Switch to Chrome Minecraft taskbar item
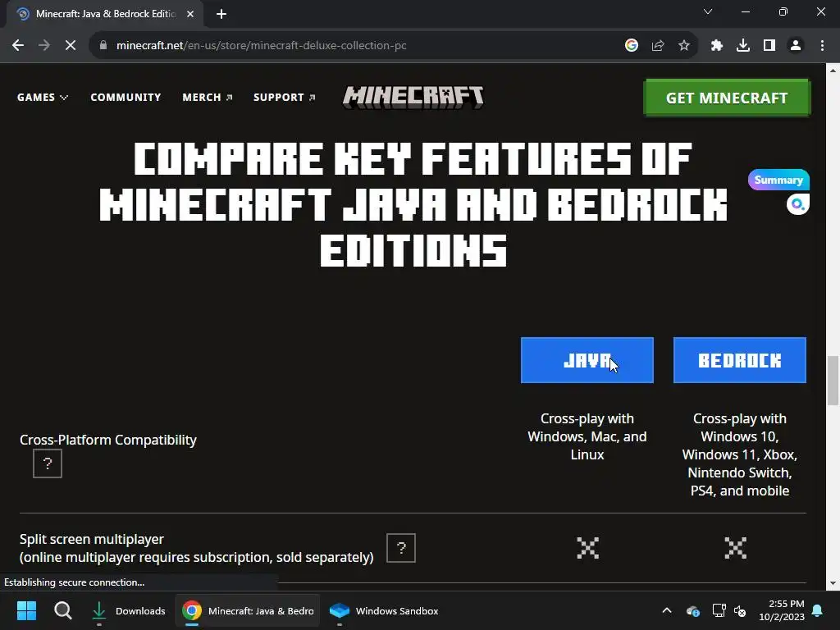 [248, 610]
